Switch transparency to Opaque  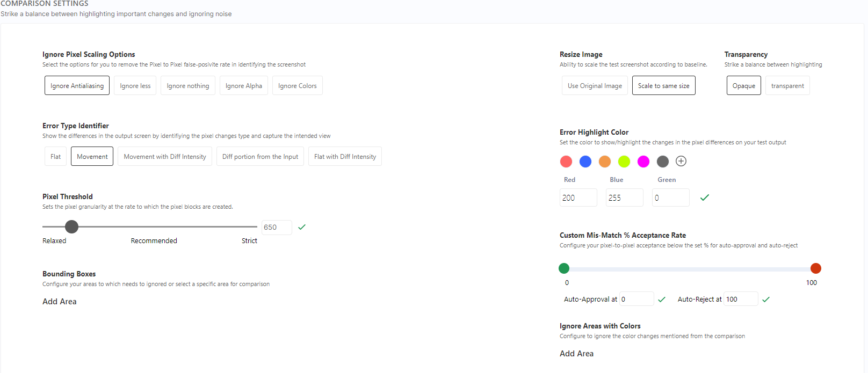pos(743,86)
